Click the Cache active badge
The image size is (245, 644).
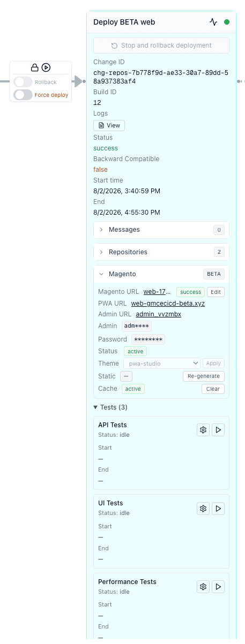(x=133, y=389)
